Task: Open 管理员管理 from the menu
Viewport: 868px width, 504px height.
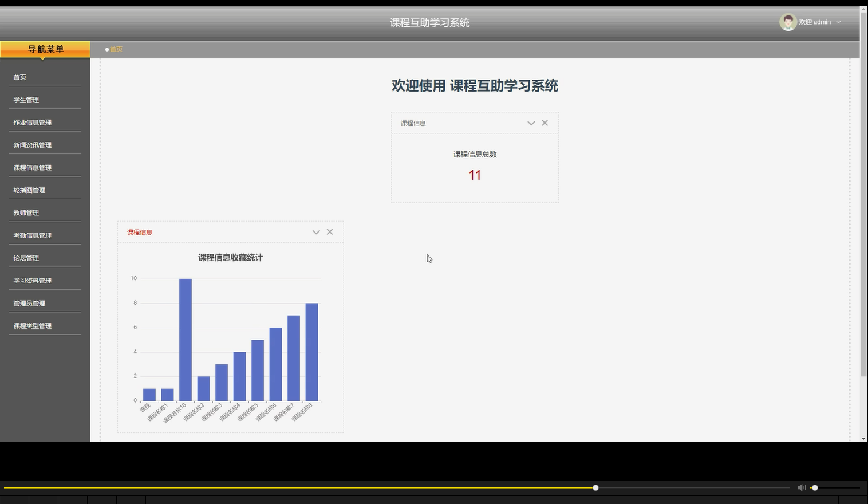Action: tap(29, 302)
